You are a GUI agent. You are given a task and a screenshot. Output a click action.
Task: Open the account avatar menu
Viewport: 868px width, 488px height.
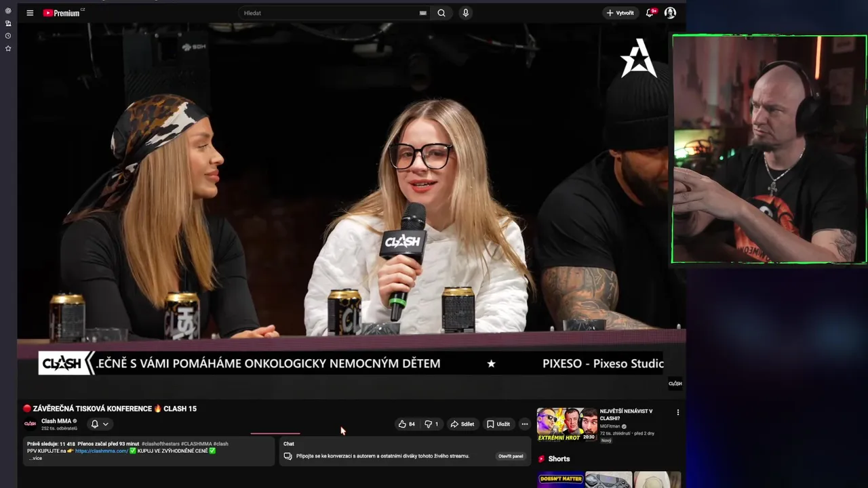(x=670, y=13)
